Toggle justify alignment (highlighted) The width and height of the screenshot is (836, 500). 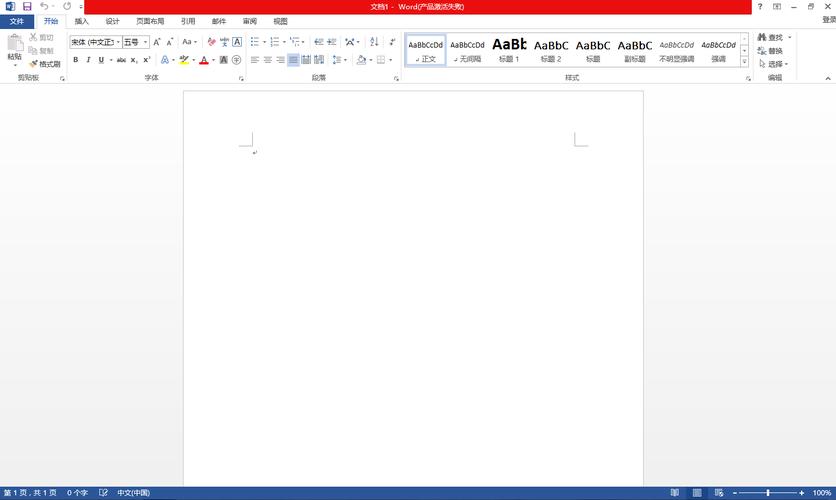(293, 60)
